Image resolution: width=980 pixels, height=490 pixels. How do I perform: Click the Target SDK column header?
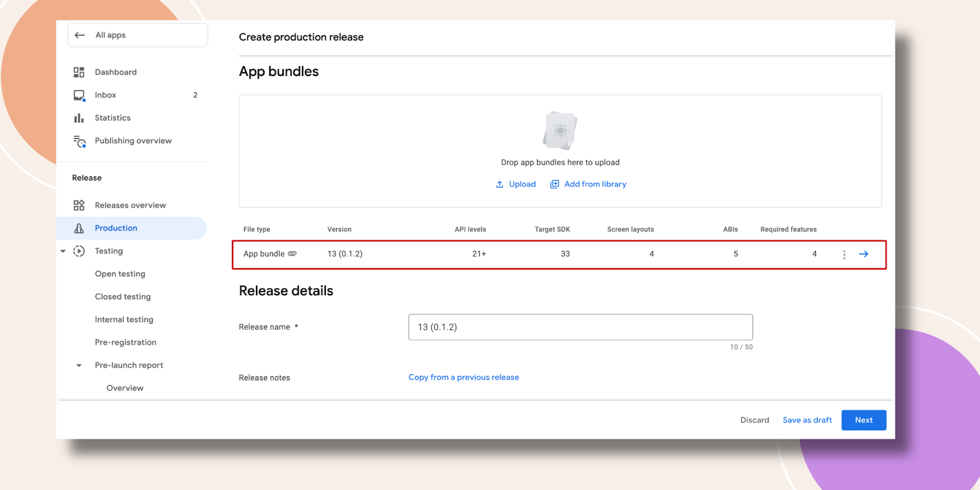pyautogui.click(x=552, y=230)
